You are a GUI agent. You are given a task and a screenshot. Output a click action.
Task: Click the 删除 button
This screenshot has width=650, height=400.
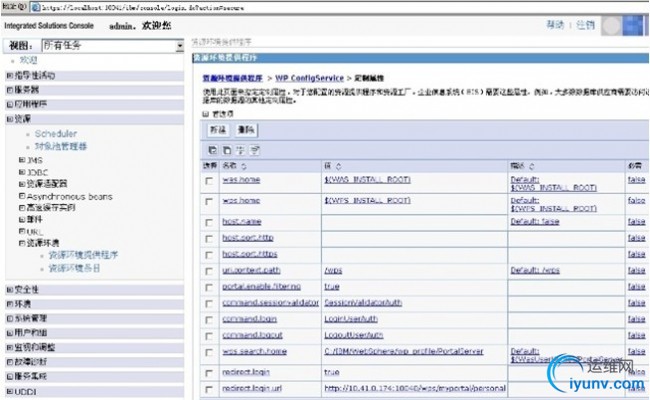[246, 130]
